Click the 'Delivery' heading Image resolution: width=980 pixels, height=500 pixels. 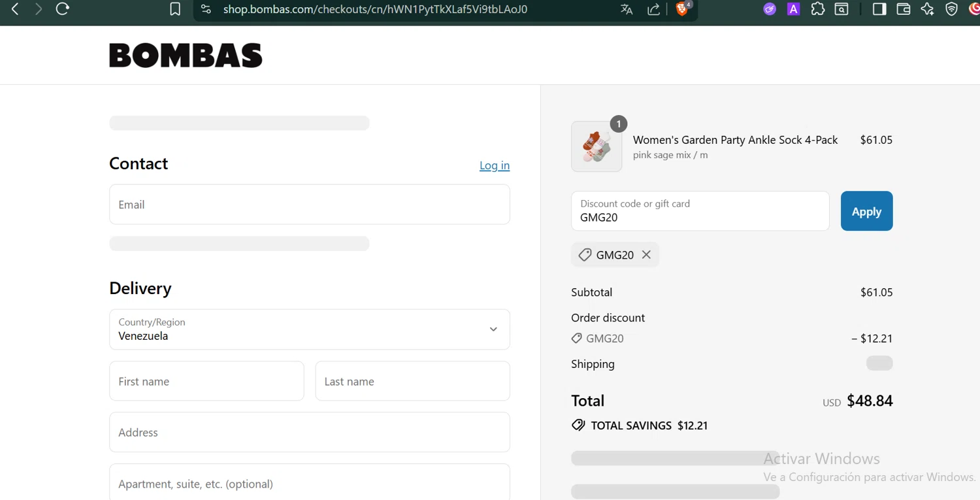(x=140, y=288)
